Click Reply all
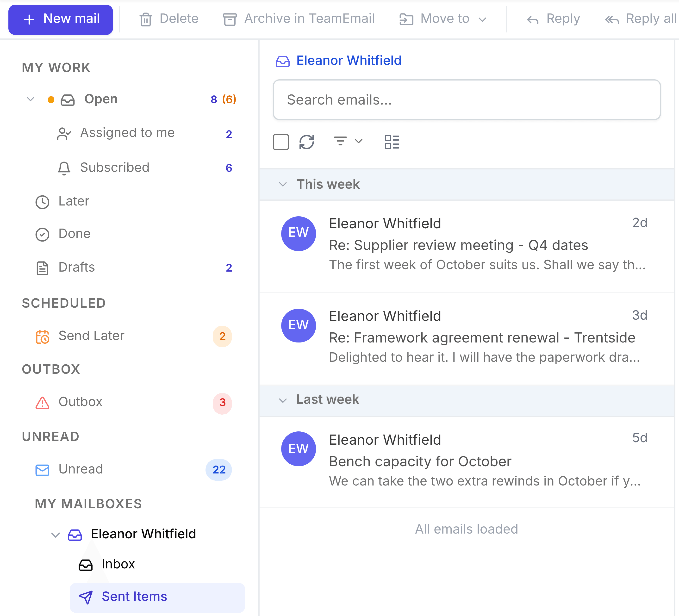679x616 pixels. pyautogui.click(x=641, y=19)
